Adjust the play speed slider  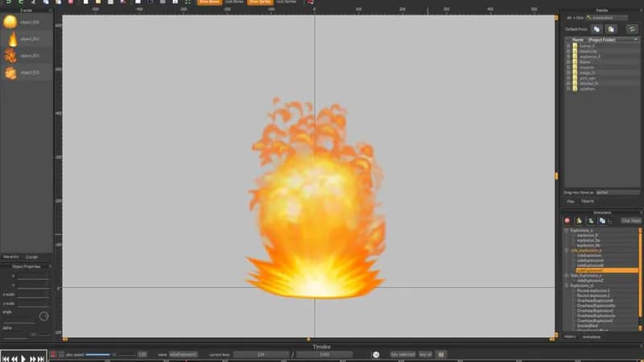tap(110, 355)
